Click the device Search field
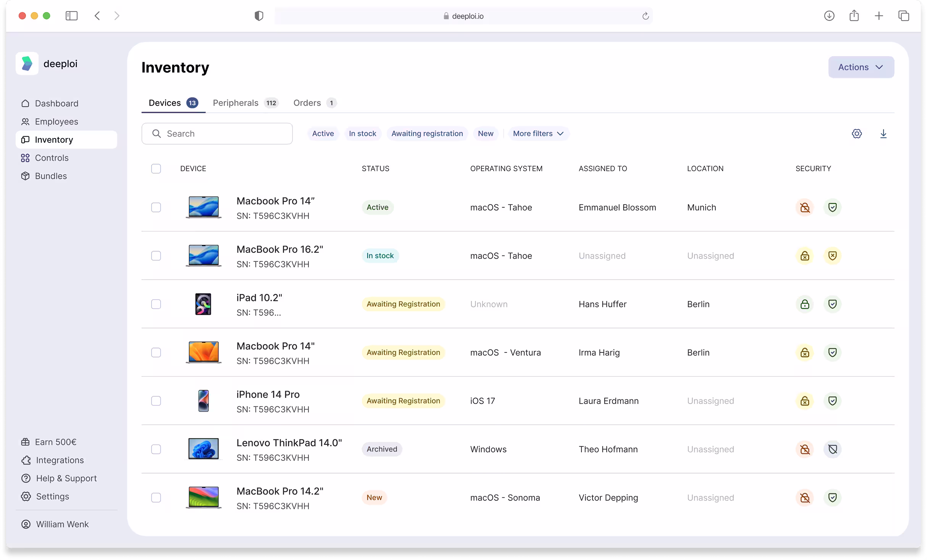This screenshot has width=927, height=560. 217,134
